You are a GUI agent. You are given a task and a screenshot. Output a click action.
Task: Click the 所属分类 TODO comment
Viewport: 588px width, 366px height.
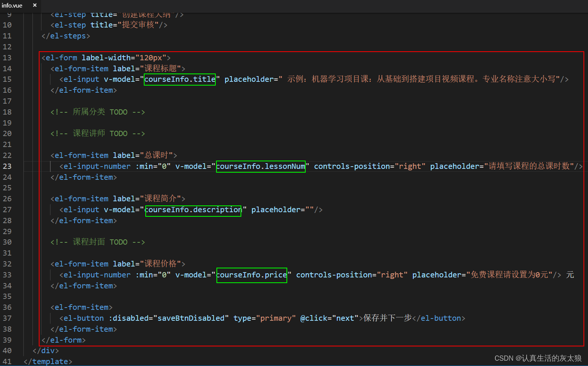(x=98, y=112)
